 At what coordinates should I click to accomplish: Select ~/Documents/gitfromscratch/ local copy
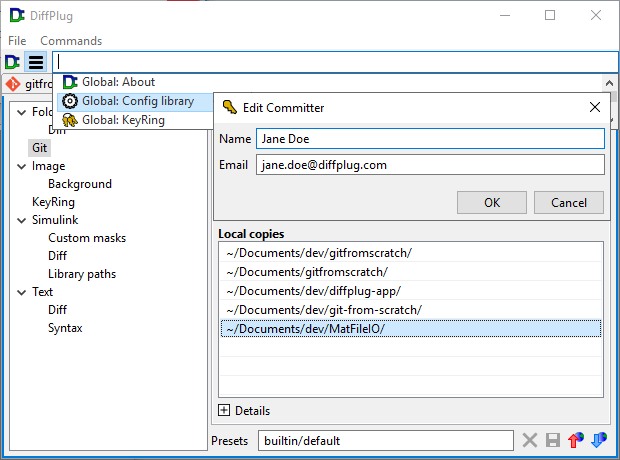click(x=411, y=272)
